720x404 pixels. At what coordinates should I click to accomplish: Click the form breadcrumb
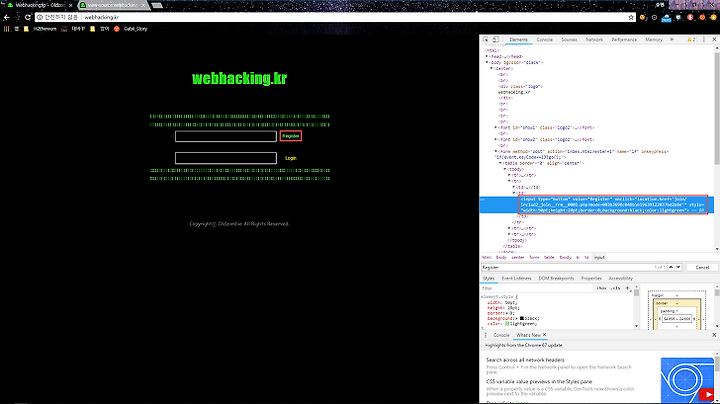[534, 258]
